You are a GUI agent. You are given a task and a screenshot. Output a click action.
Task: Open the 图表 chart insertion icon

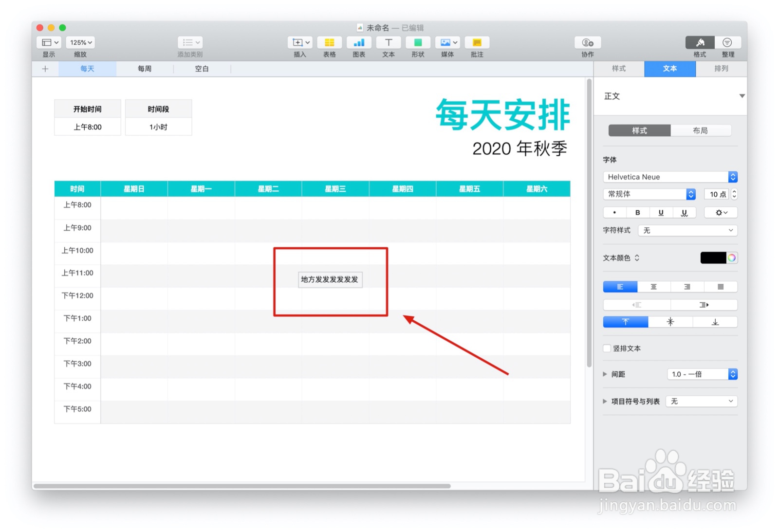pyautogui.click(x=359, y=43)
